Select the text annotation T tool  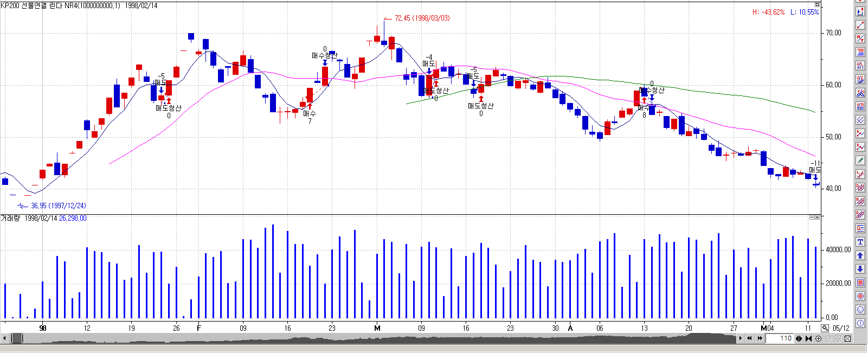[x=860, y=242]
